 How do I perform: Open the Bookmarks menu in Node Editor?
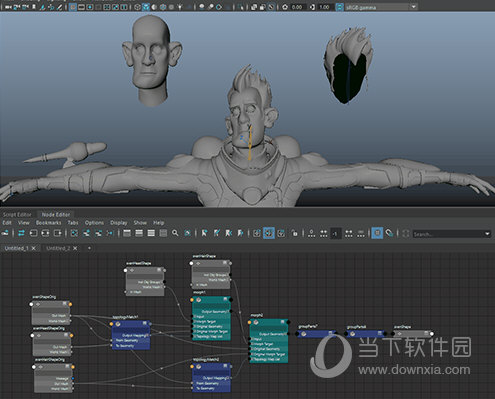click(x=49, y=223)
